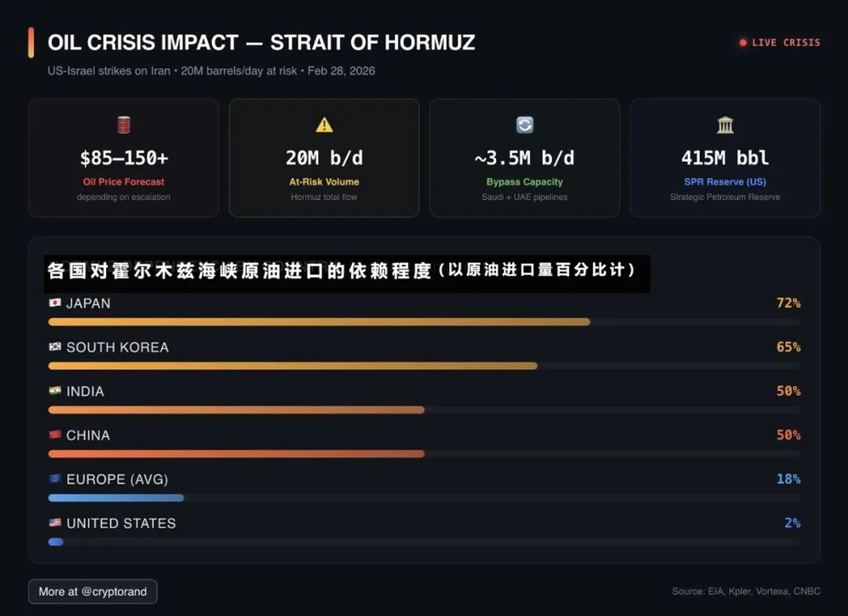Click the Japan flag icon
The height and width of the screenshot is (616, 848).
click(55, 303)
